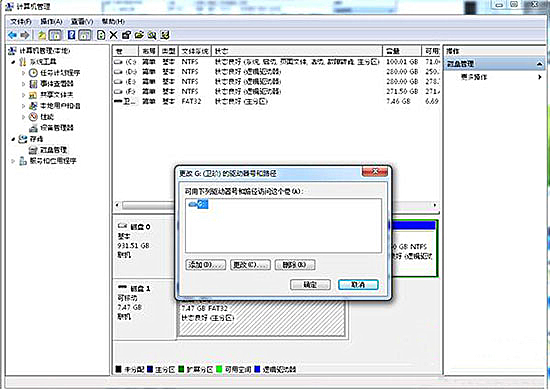Open Help via blue question mark icon

tap(72, 35)
